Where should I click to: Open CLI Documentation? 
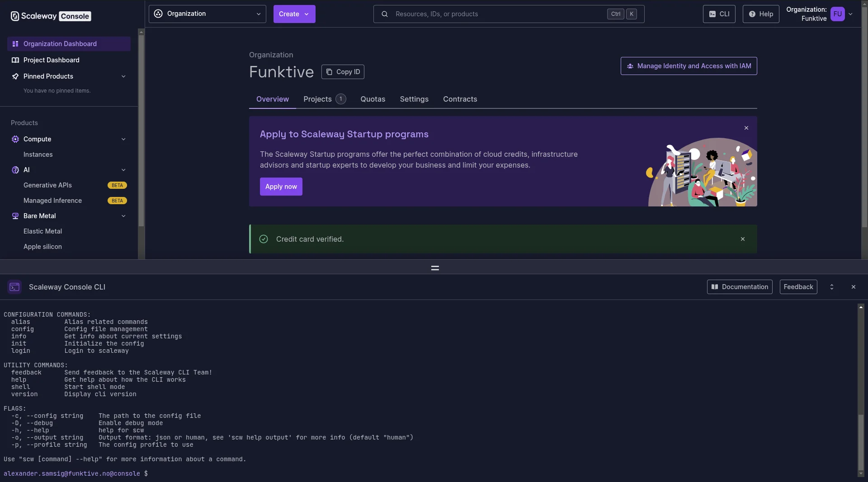click(740, 287)
